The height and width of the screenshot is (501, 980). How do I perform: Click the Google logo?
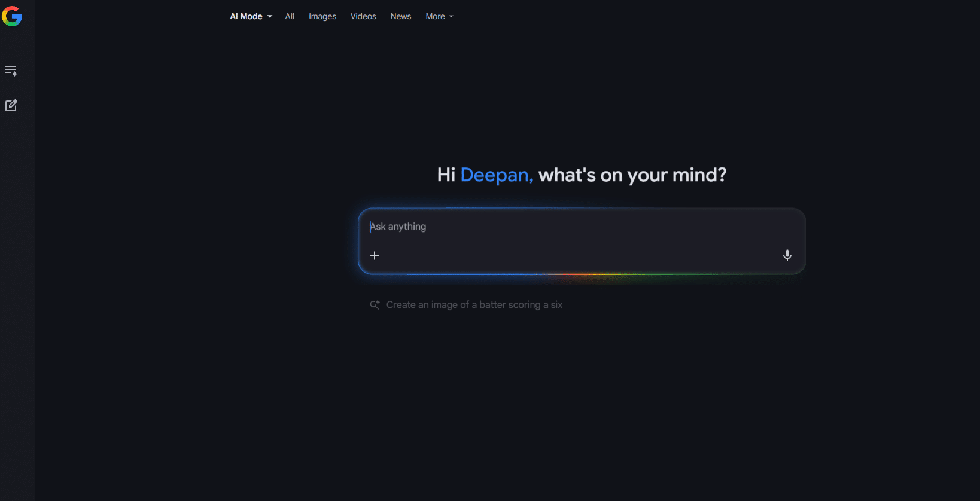point(12,16)
